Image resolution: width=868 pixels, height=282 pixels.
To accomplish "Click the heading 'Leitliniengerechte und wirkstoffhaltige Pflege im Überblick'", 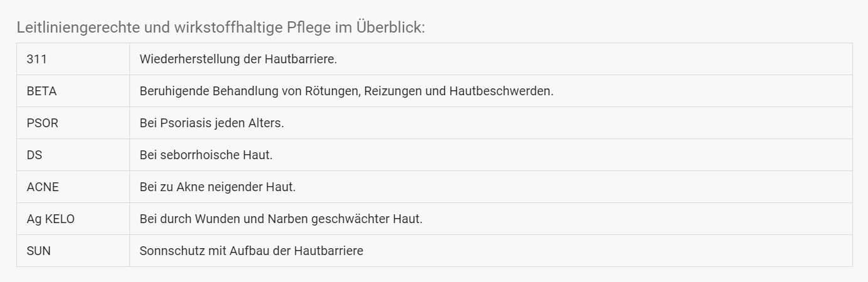I will pyautogui.click(x=221, y=28).
